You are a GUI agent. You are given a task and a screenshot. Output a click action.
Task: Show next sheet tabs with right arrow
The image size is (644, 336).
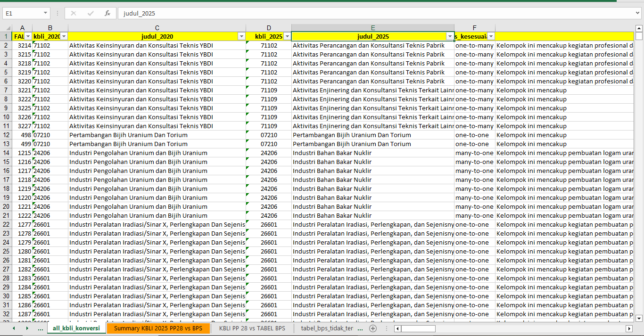27,328
